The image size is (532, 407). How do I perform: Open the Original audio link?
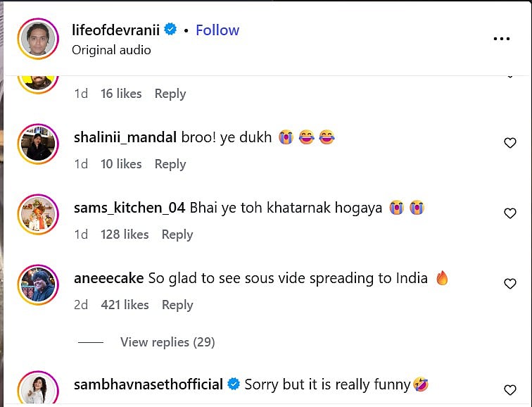point(111,50)
